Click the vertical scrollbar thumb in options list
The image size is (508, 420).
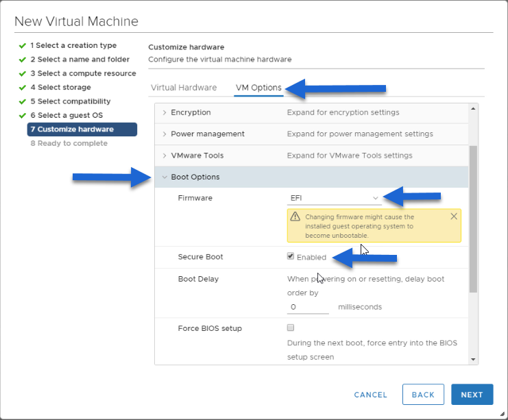(473, 219)
